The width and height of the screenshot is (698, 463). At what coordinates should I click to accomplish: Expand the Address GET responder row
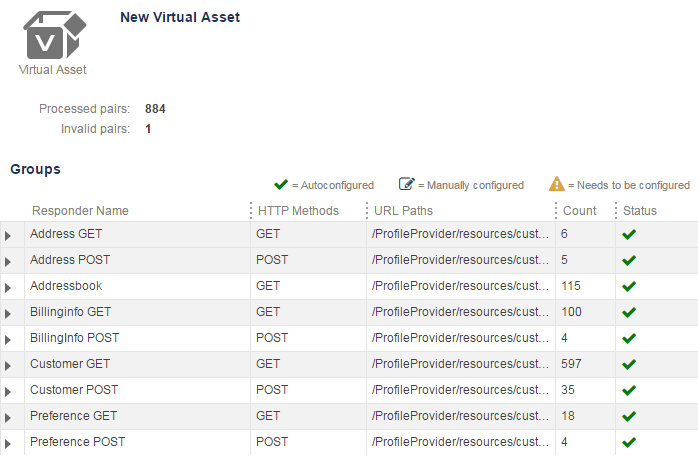(8, 236)
